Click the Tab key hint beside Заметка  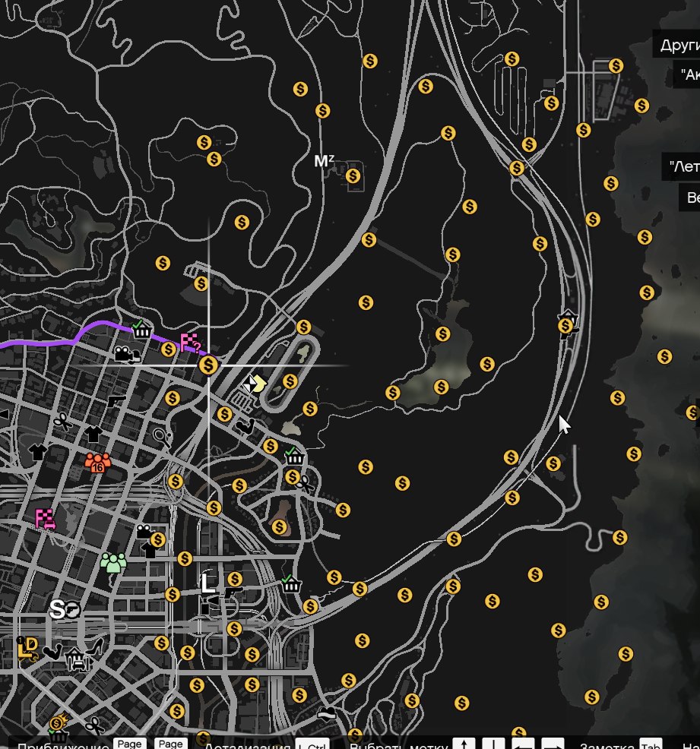click(651, 744)
